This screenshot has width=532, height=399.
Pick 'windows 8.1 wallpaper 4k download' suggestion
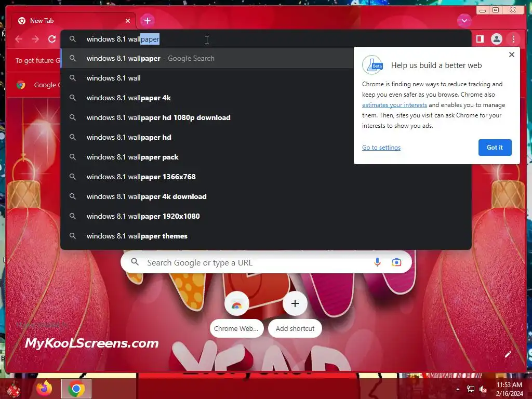click(x=265, y=196)
